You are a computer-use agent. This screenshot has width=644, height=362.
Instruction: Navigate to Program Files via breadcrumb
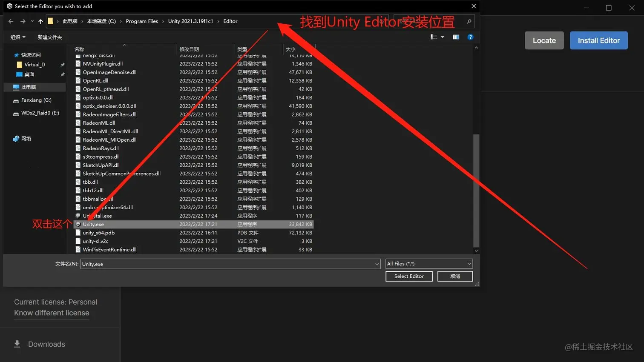142,21
